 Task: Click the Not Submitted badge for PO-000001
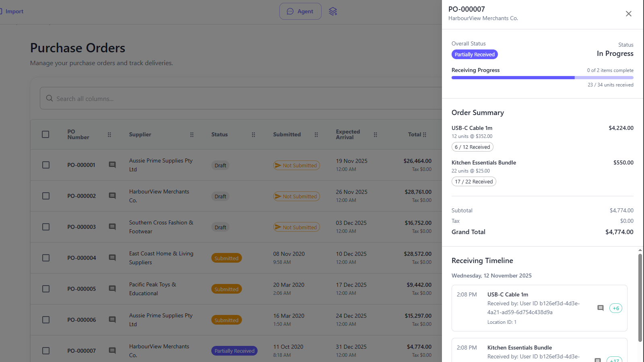point(297,165)
